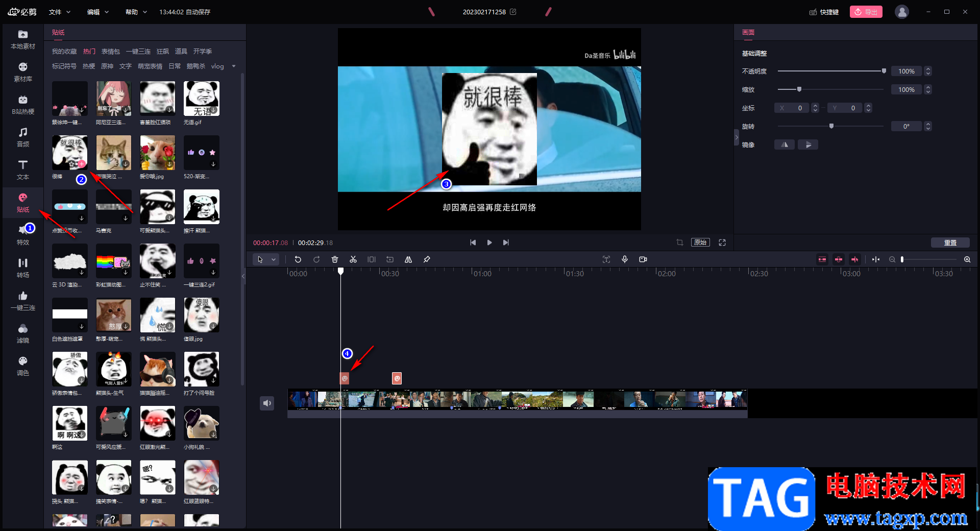This screenshot has width=980, height=531.
Task: Toggle third red link button in timeline toolbar
Action: tap(855, 259)
